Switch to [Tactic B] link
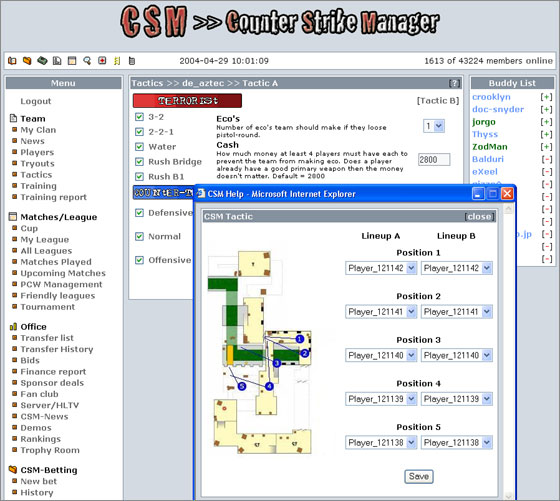The height and width of the screenshot is (501, 560). coord(438,101)
